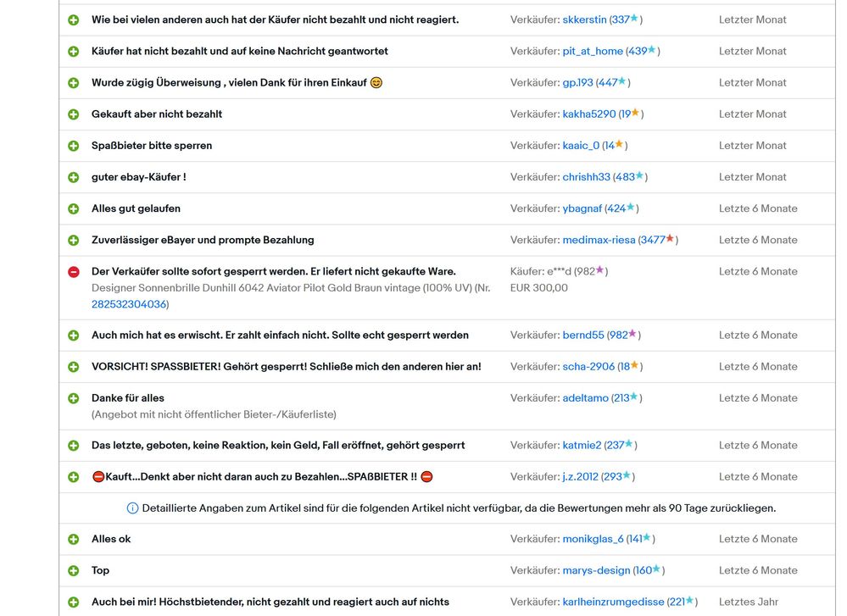The height and width of the screenshot is (616, 847).
Task: Open item number 282532304036
Action: 129,304
